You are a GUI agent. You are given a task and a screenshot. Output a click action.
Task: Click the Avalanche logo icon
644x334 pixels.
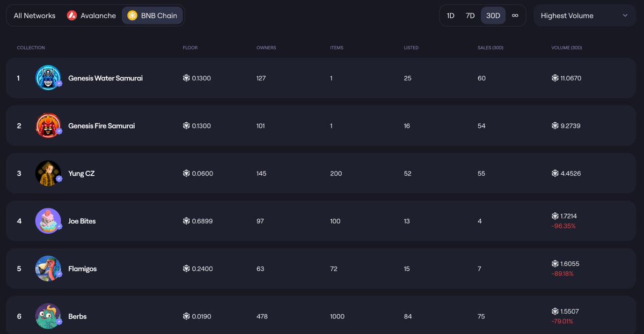[72, 16]
